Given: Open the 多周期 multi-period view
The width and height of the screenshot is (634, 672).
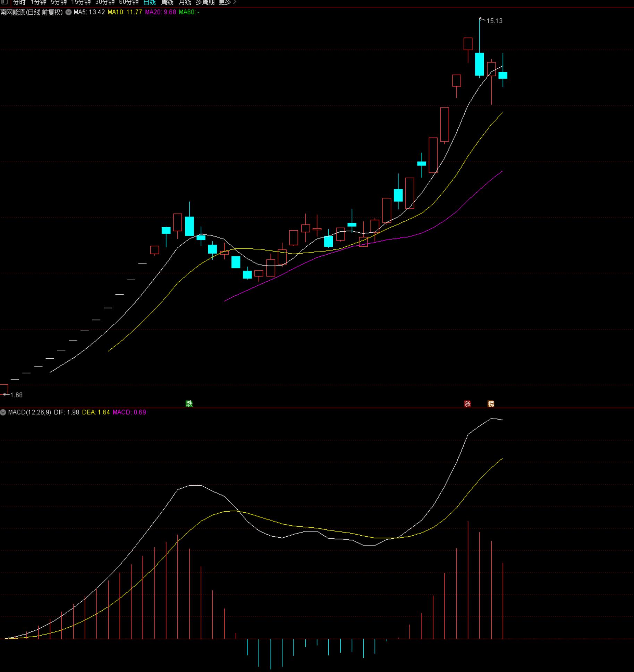Looking at the screenshot, I should (x=205, y=2).
